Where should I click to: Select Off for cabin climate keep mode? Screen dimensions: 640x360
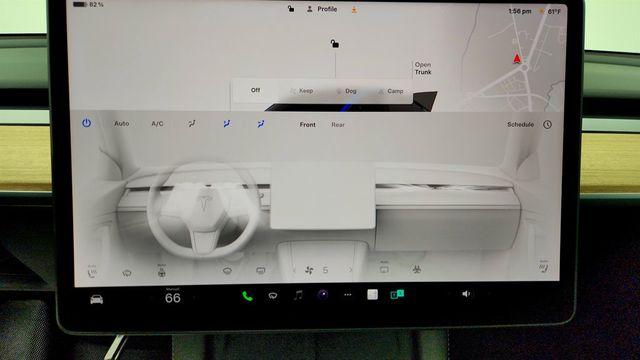pos(256,90)
